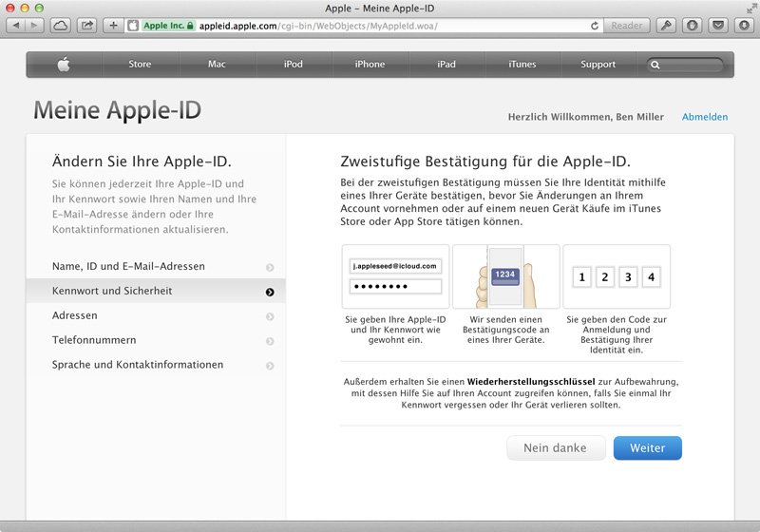Click the magnifier icon in search box
Viewport: 760px width, 532px height.
point(655,65)
